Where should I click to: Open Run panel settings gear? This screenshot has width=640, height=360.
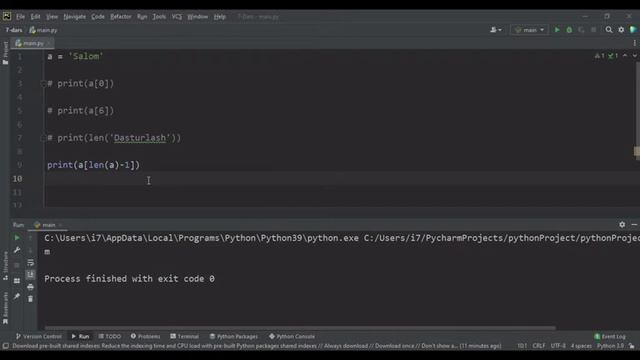point(622,224)
